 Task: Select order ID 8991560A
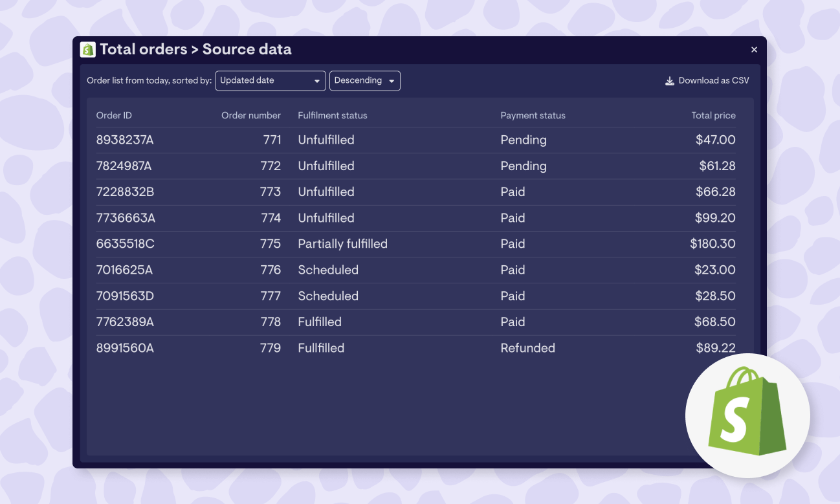(125, 347)
